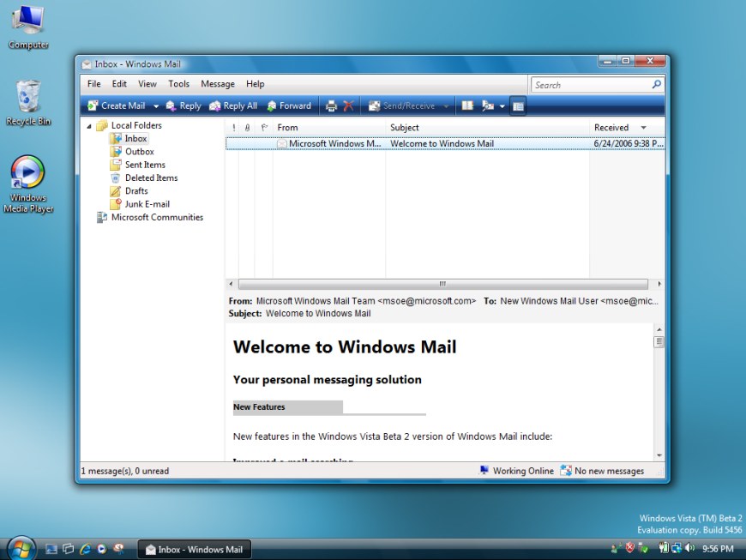Image resolution: width=746 pixels, height=560 pixels.
Task: Click the Create Mail button
Action: click(x=117, y=105)
